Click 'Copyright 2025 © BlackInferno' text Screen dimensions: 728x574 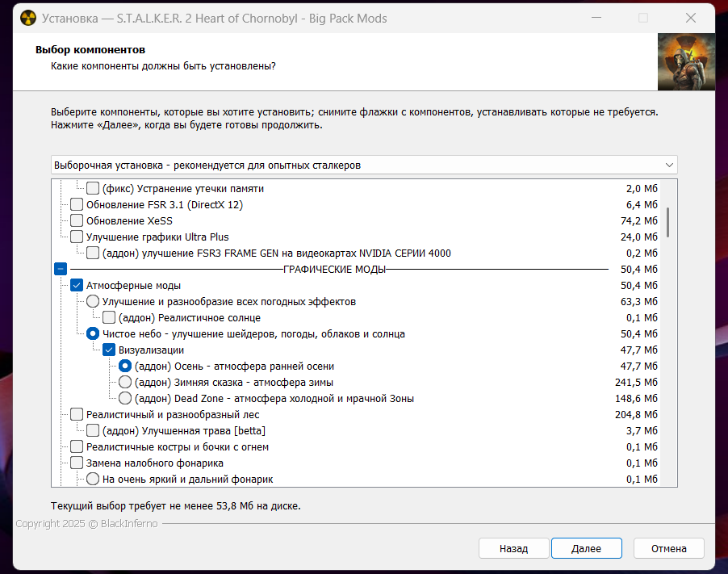pyautogui.click(x=87, y=524)
